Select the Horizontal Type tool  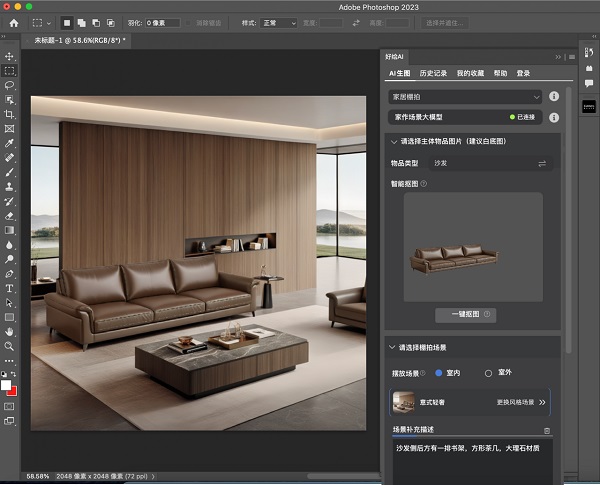coord(9,287)
